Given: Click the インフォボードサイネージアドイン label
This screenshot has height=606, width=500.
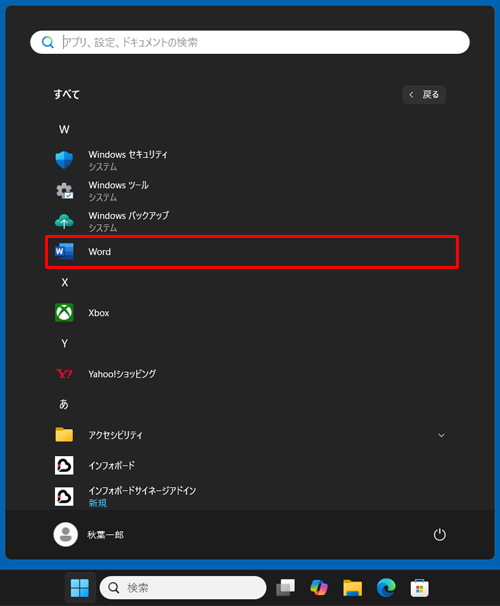Looking at the screenshot, I should [x=142, y=491].
